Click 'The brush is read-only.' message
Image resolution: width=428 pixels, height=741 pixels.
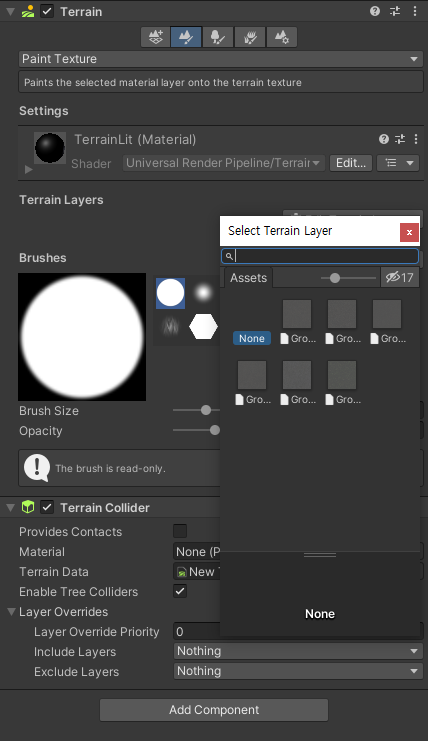pyautogui.click(x=111, y=468)
